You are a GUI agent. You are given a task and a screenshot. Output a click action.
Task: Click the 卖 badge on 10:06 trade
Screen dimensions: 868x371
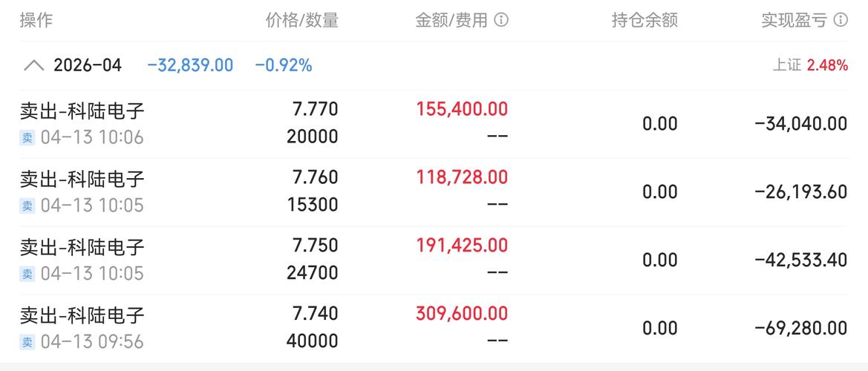coord(27,138)
